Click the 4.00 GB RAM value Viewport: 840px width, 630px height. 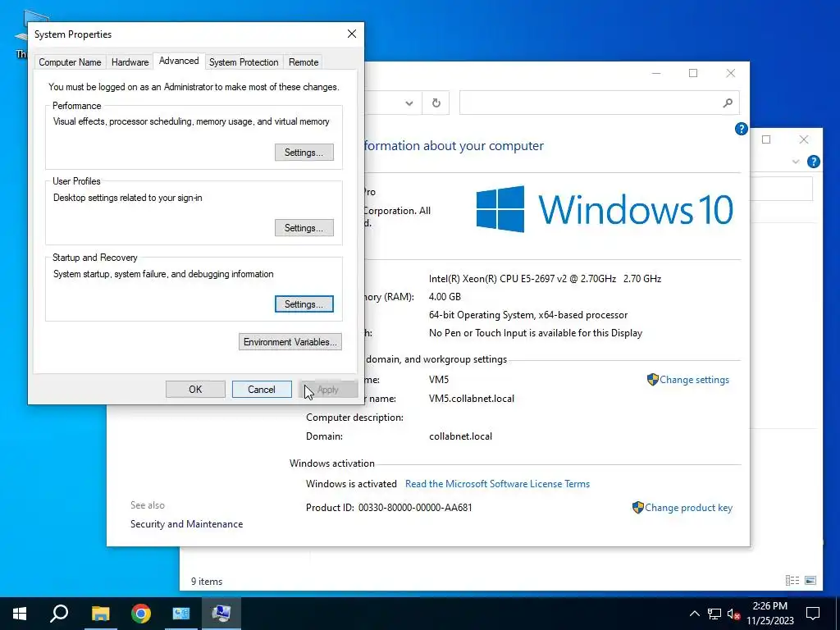445,297
